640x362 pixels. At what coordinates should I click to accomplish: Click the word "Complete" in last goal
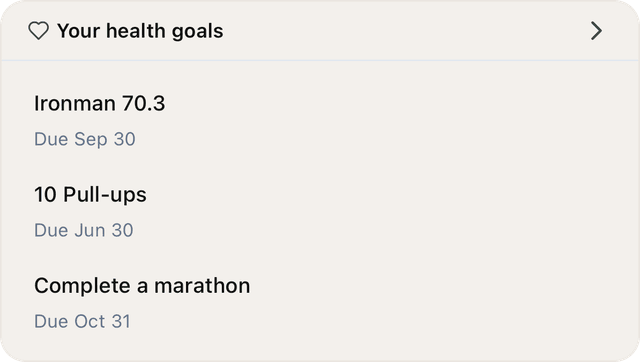click(82, 286)
